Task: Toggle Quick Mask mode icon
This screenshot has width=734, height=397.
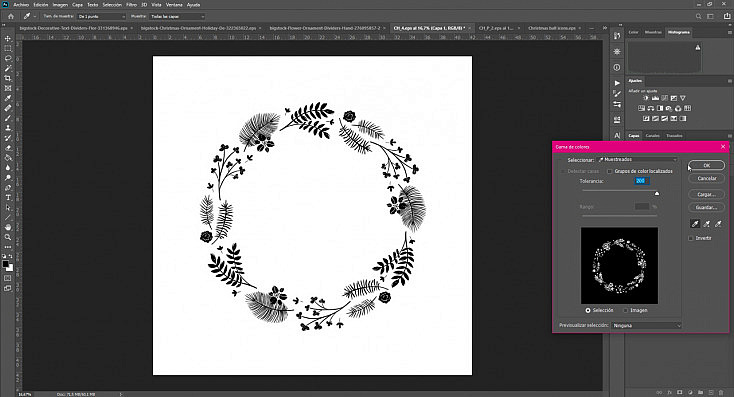Action: click(x=8, y=279)
